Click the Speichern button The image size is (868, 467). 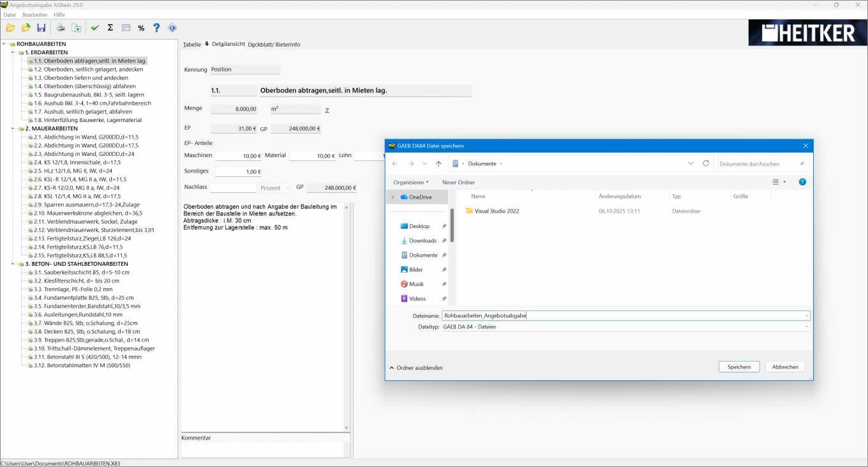click(x=738, y=367)
